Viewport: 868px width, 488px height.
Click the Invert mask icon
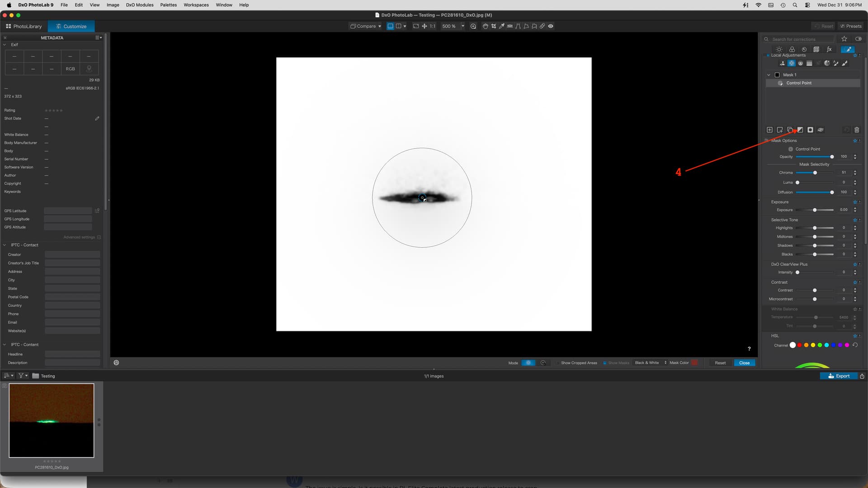pos(800,130)
